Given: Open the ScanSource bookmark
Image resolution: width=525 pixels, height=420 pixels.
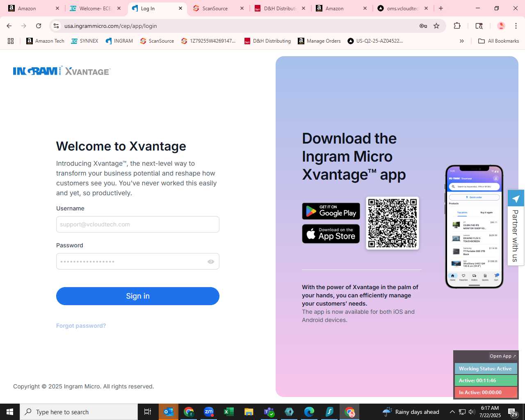Looking at the screenshot, I should [157, 41].
